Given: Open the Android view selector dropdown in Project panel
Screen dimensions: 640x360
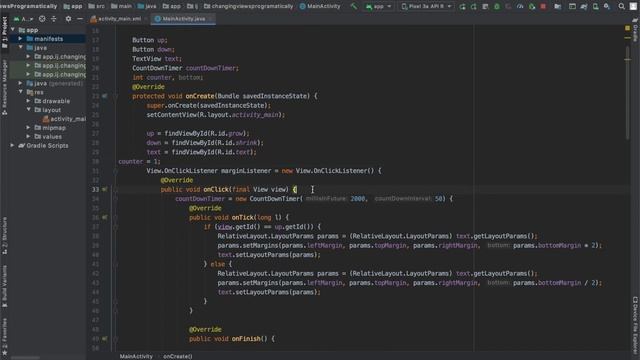Looking at the screenshot, I should (x=24, y=19).
